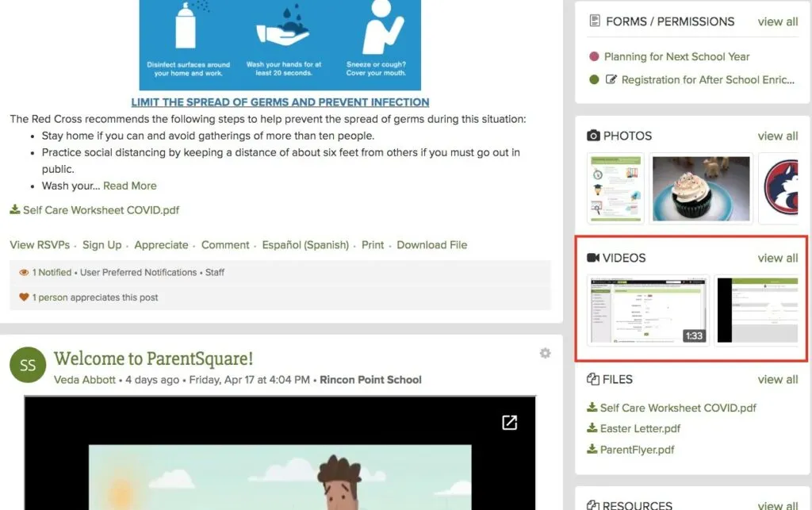Screen dimensions: 812x510
Task: Click Comment on the post
Action: 225,245
